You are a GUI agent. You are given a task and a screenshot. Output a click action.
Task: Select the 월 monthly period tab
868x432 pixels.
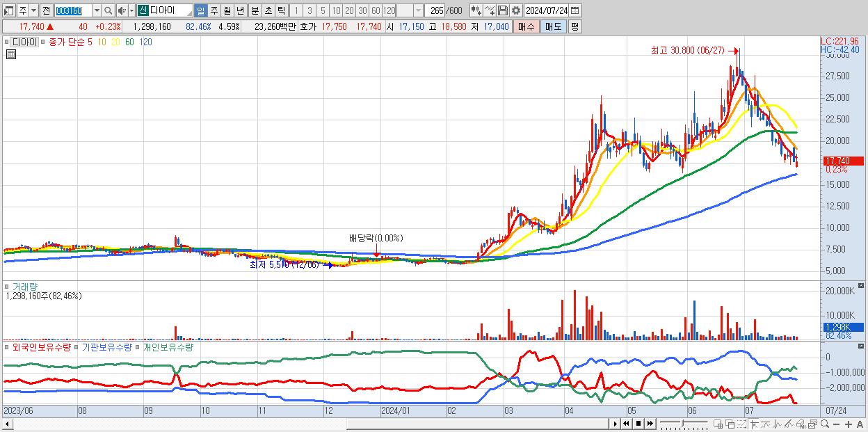tap(227, 10)
